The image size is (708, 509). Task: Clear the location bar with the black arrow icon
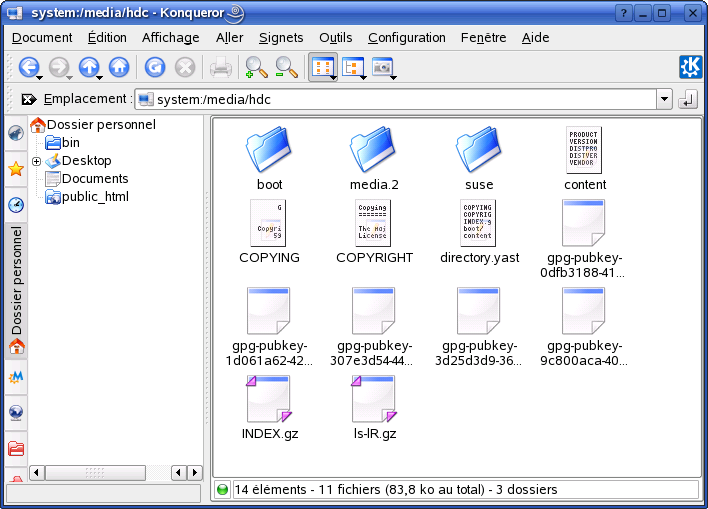pos(28,99)
